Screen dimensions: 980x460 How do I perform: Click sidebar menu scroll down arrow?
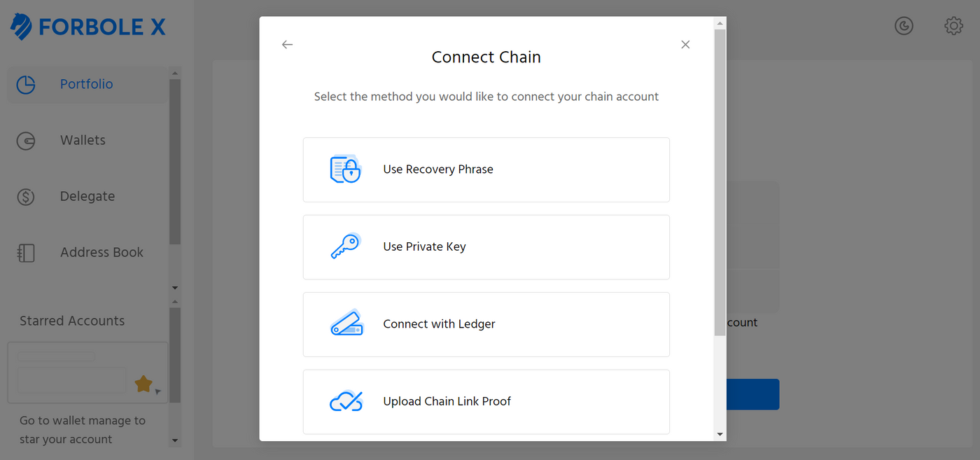(175, 288)
